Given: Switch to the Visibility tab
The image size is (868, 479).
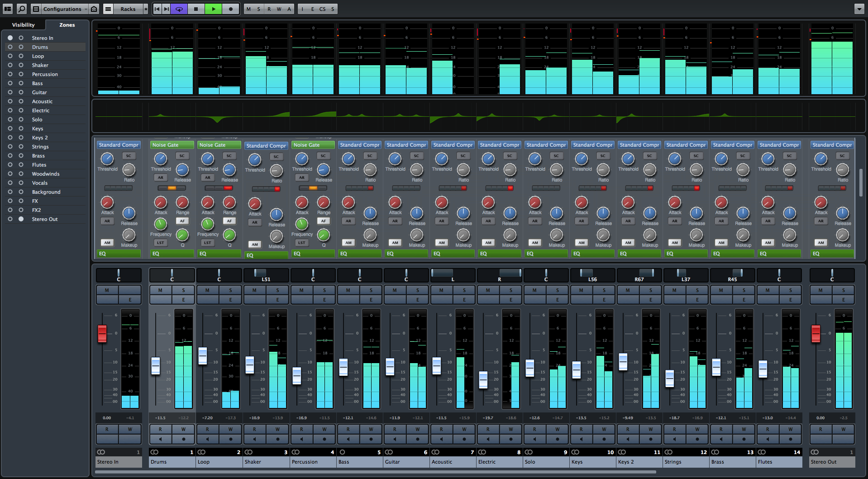Looking at the screenshot, I should click(23, 25).
